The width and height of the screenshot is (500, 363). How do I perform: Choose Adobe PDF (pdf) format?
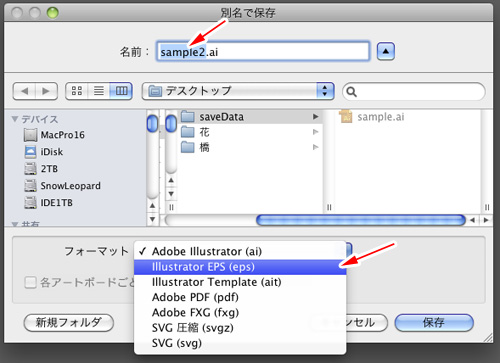tap(240, 297)
